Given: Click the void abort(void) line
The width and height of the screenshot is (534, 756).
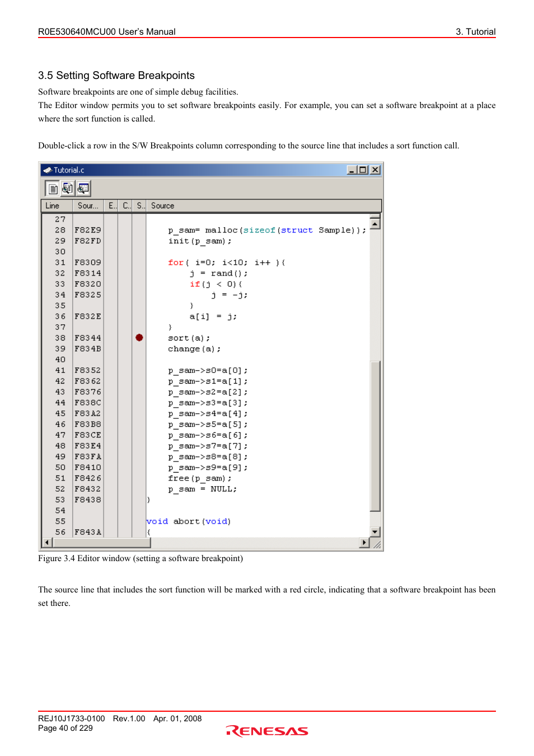Looking at the screenshot, I should (x=189, y=521).
